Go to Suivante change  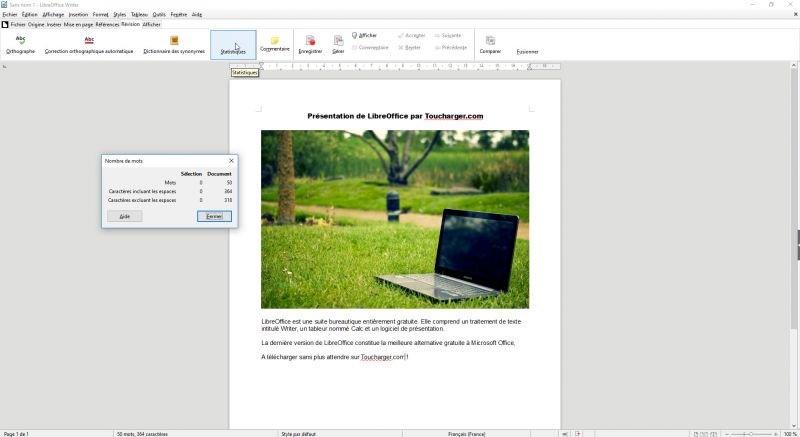point(448,35)
